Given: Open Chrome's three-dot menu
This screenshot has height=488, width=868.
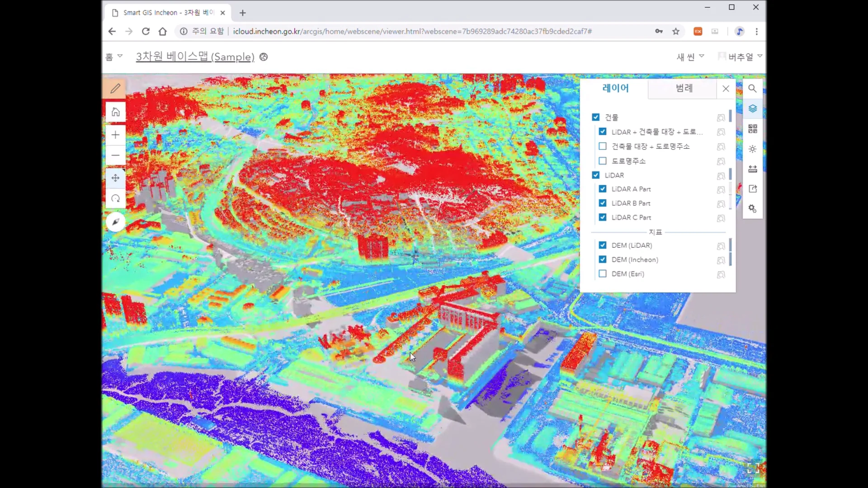Looking at the screenshot, I should (x=756, y=31).
